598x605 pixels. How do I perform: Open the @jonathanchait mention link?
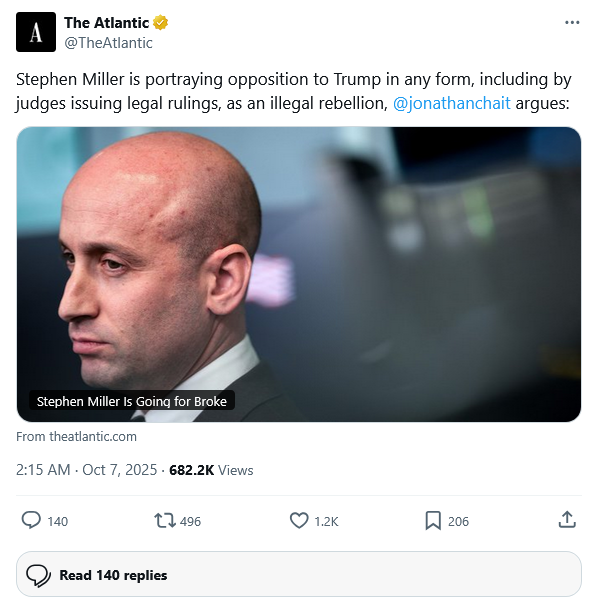point(451,103)
